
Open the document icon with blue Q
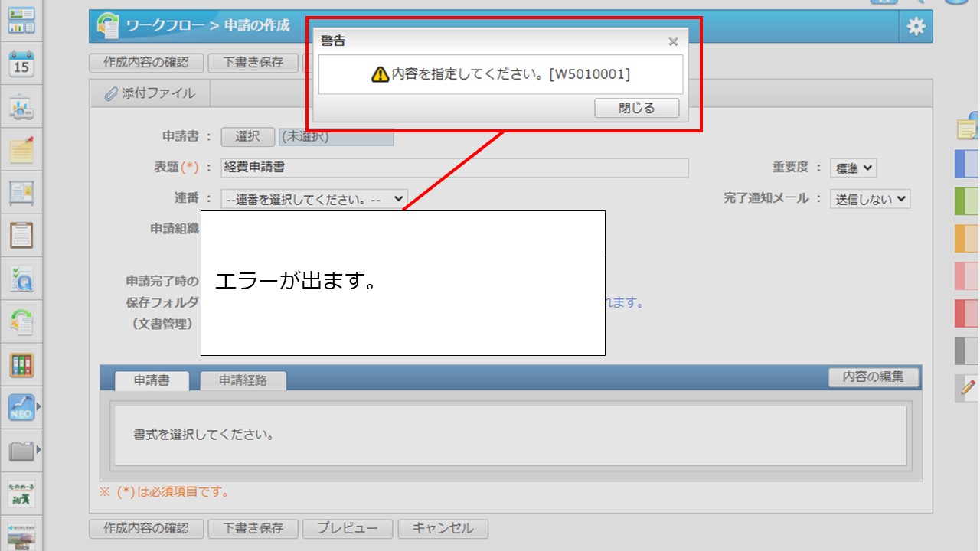point(22,279)
